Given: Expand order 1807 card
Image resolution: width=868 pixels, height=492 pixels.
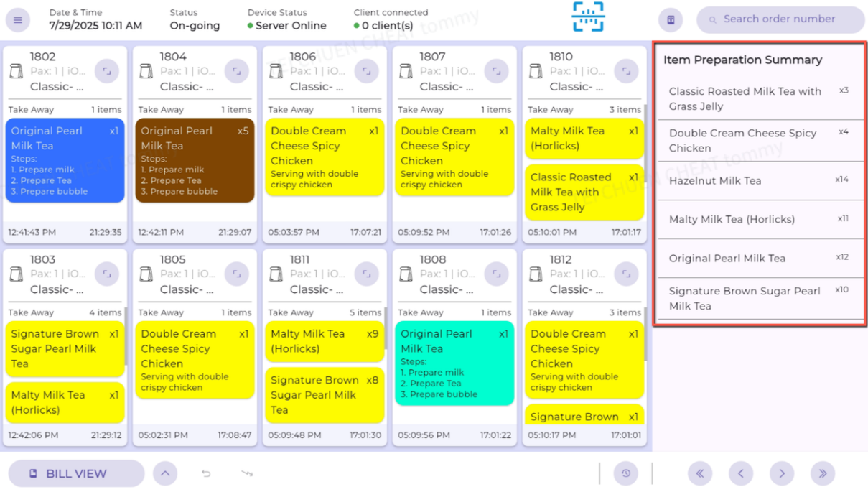Looking at the screenshot, I should 497,71.
